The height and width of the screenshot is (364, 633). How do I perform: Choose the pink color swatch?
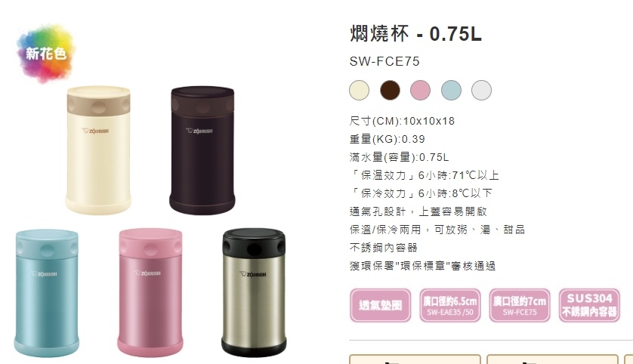tap(420, 90)
